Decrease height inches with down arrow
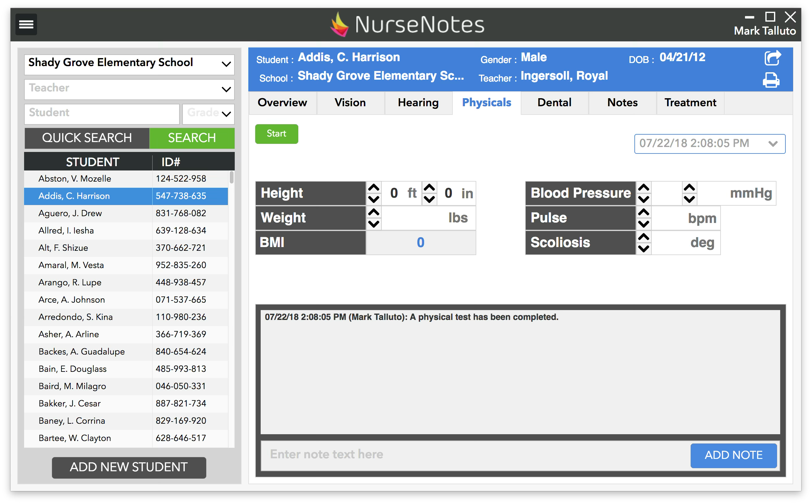This screenshot has height=504, width=812. coord(429,199)
